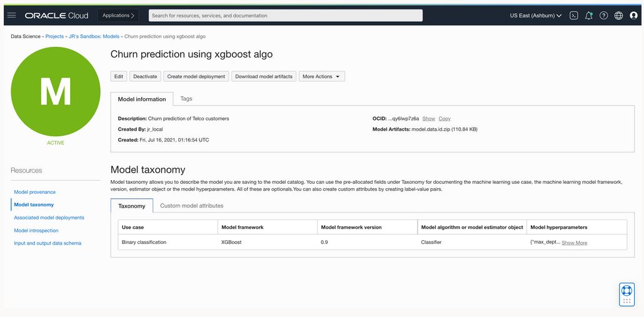This screenshot has width=644, height=317.
Task: Click Create model deployment button
Action: (x=196, y=76)
